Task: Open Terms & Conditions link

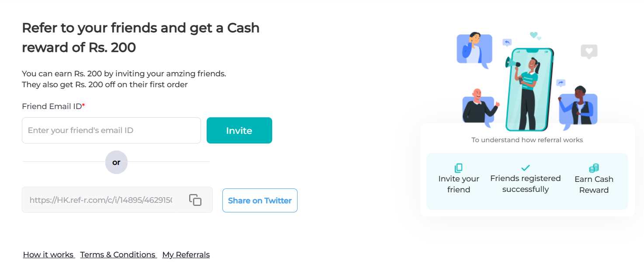Action: tap(118, 255)
